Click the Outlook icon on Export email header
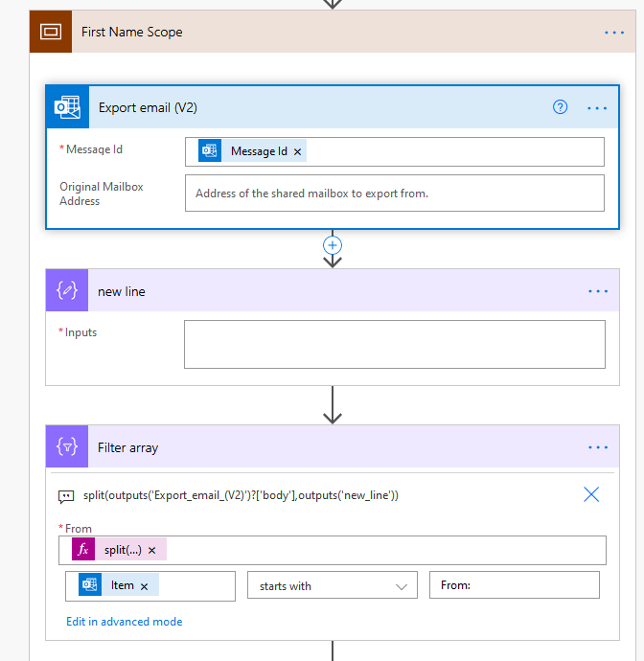Viewport: 644px width, 661px height. 67,107
